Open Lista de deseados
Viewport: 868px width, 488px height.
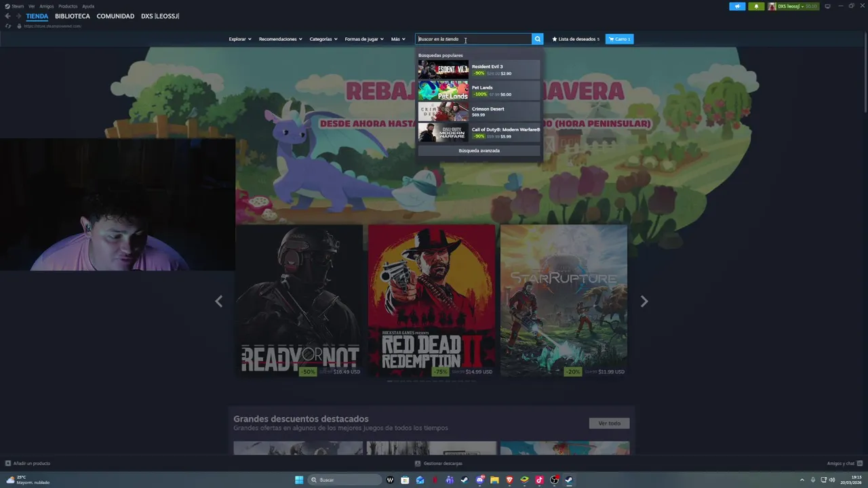(576, 39)
